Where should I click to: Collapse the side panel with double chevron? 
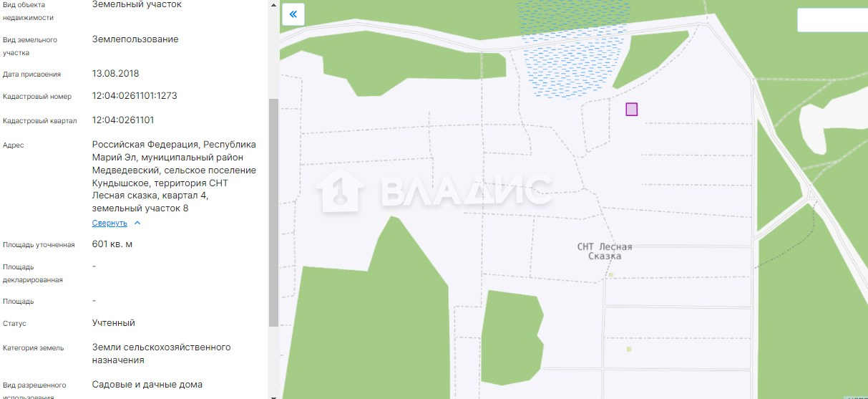pos(293,14)
